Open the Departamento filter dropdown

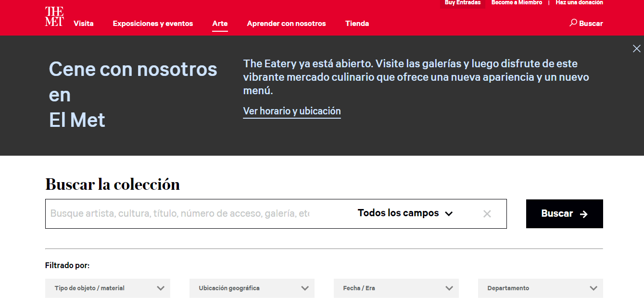coord(541,288)
